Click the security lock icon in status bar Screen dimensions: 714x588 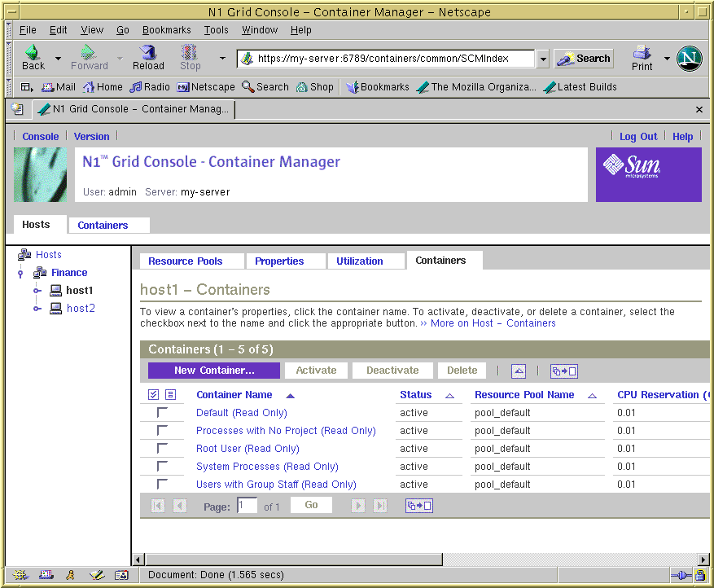click(701, 575)
